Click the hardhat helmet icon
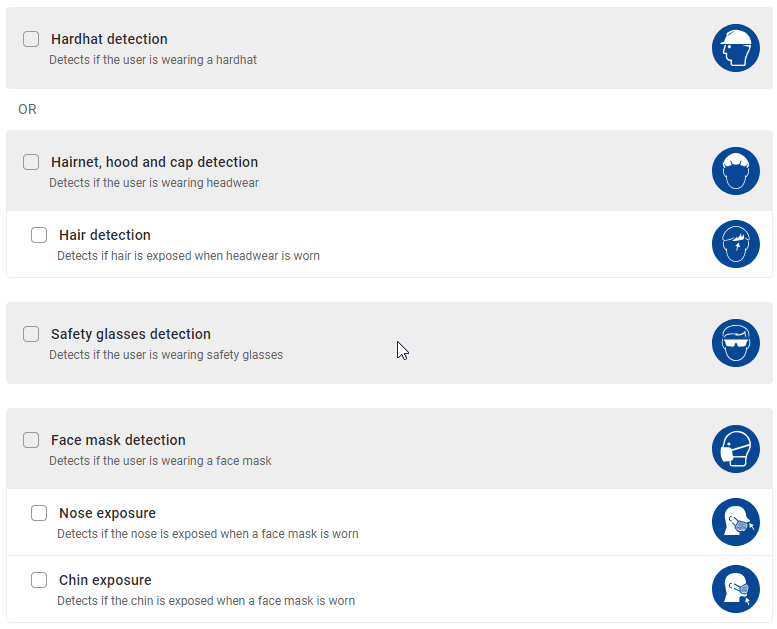Viewport: 777px width, 629px height. (736, 48)
